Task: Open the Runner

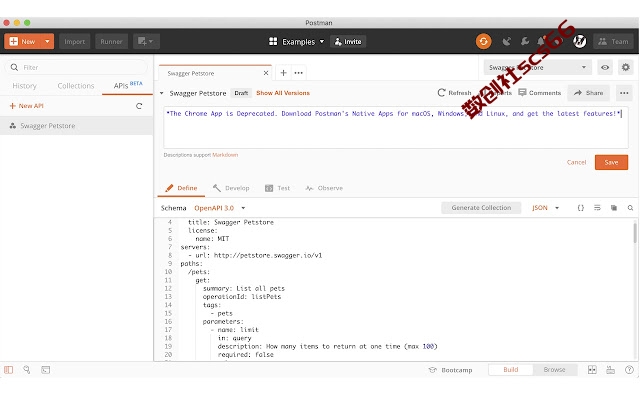Action: coord(111,41)
